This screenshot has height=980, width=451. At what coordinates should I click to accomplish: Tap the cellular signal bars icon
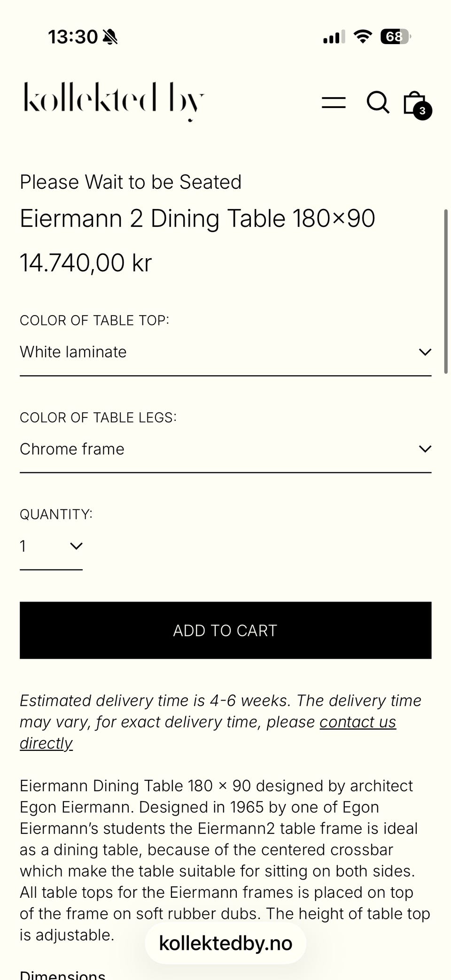pyautogui.click(x=334, y=37)
